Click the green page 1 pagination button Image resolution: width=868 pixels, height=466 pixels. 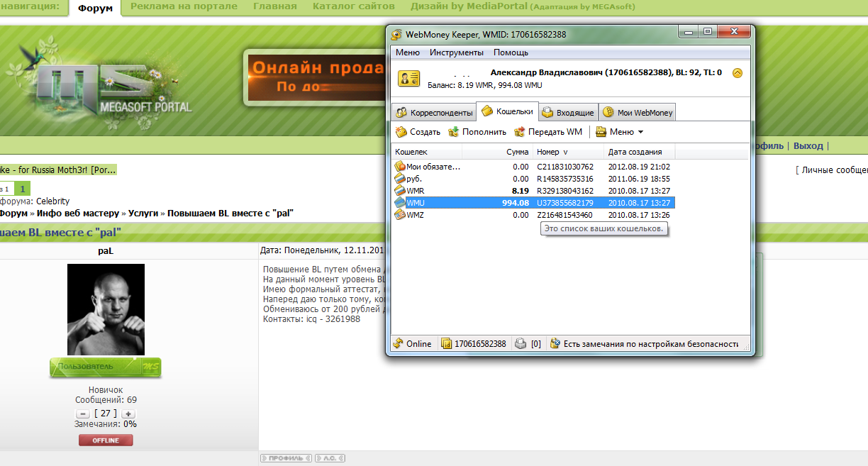pos(23,189)
